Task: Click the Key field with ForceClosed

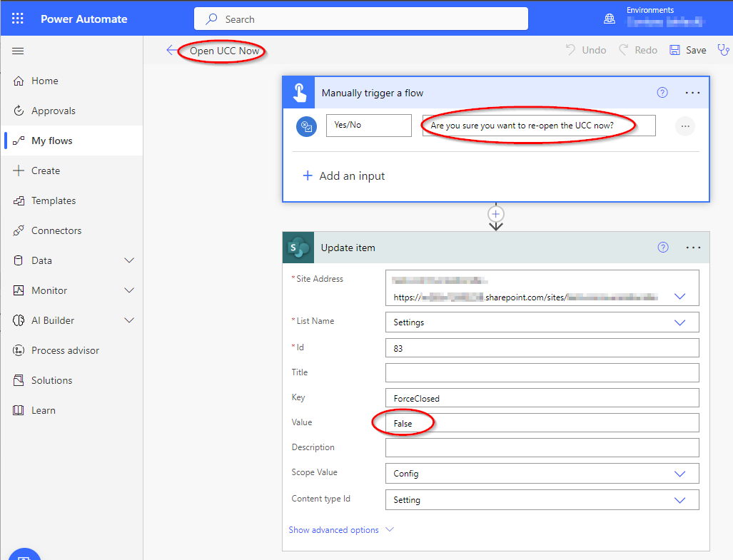Action: coord(542,398)
